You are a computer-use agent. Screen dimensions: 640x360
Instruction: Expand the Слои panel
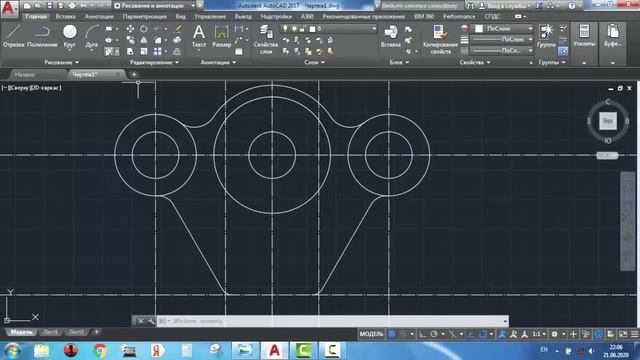tap(314, 62)
